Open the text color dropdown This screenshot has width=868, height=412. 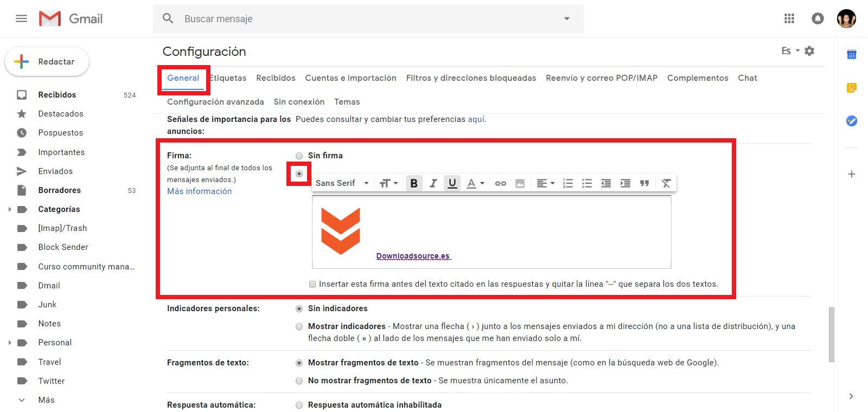475,183
